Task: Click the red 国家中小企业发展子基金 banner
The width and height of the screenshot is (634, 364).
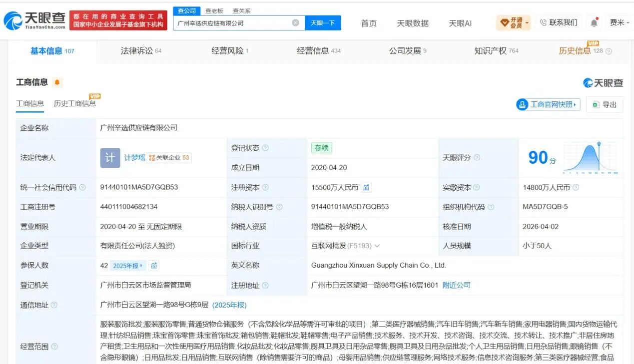Action: [x=118, y=20]
